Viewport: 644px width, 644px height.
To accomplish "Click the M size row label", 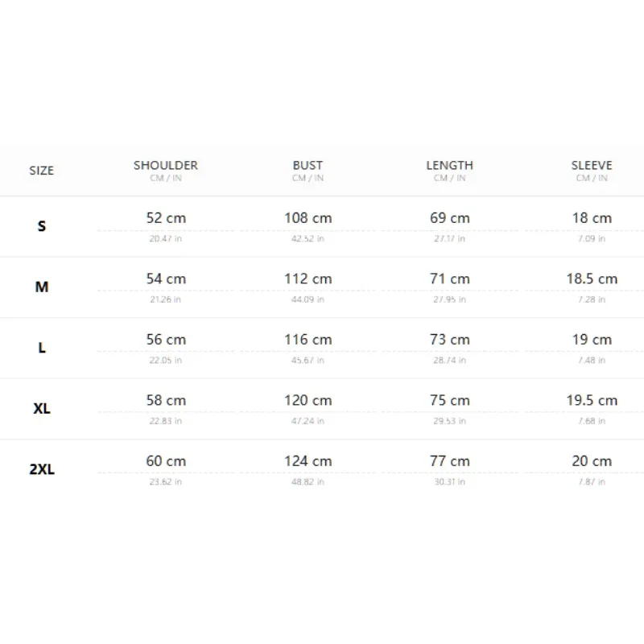I will [42, 287].
